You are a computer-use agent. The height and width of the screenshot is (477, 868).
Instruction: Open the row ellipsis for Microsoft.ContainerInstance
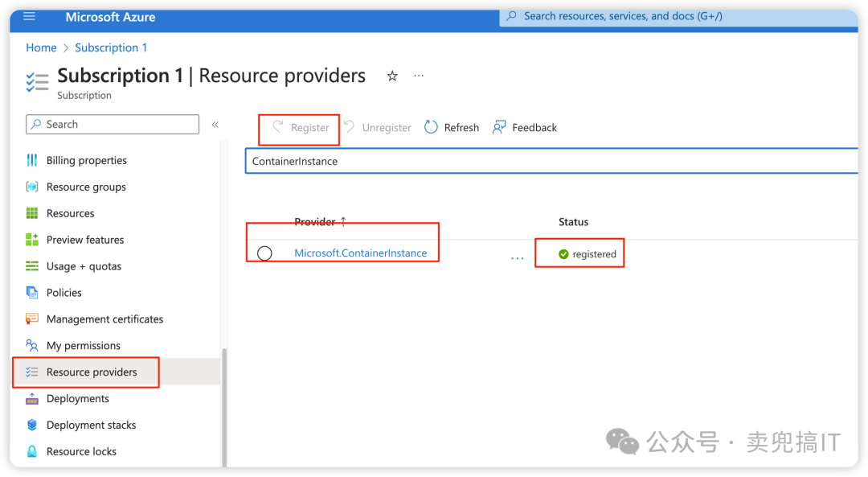click(518, 257)
